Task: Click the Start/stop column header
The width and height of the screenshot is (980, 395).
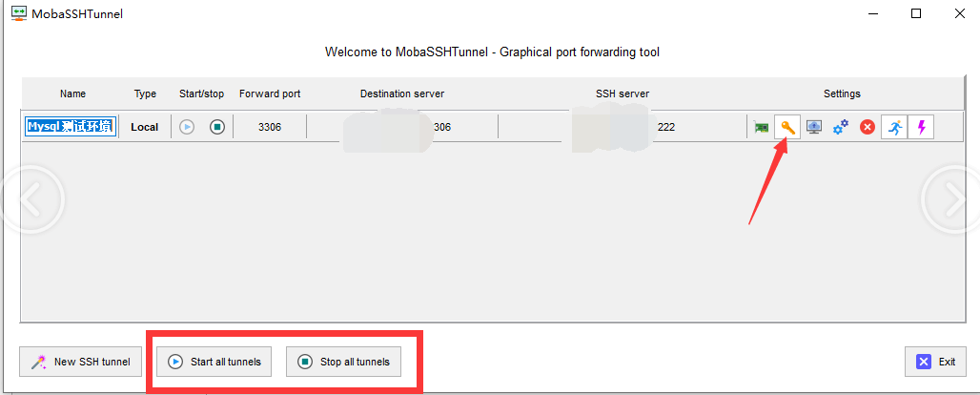Action: [x=201, y=94]
